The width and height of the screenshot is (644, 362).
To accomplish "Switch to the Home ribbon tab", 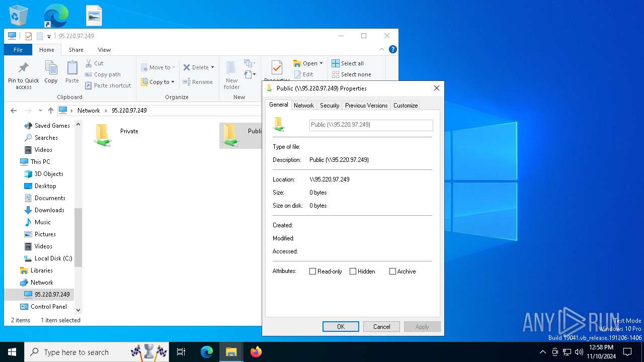I will (x=47, y=50).
